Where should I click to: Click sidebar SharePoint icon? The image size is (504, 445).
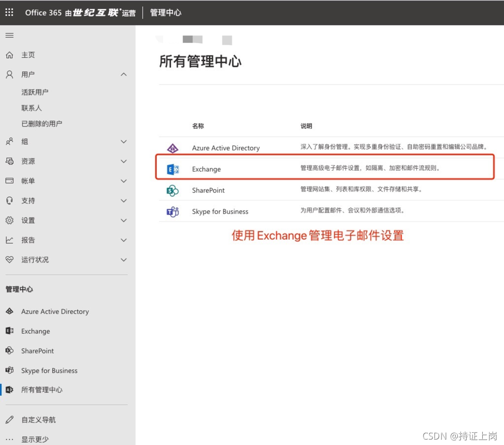(x=9, y=350)
